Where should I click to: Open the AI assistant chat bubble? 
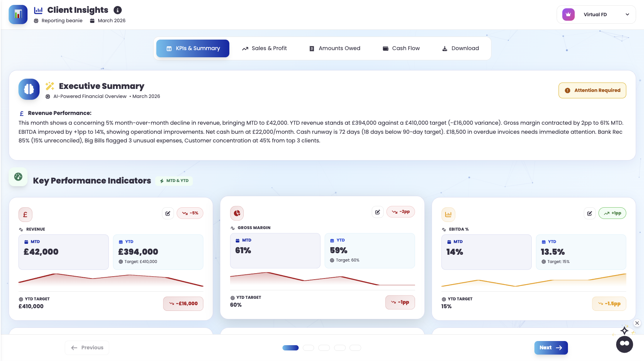624,344
